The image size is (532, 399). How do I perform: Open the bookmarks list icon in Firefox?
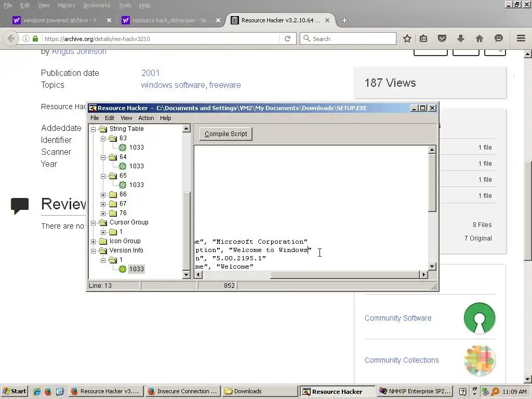click(423, 38)
